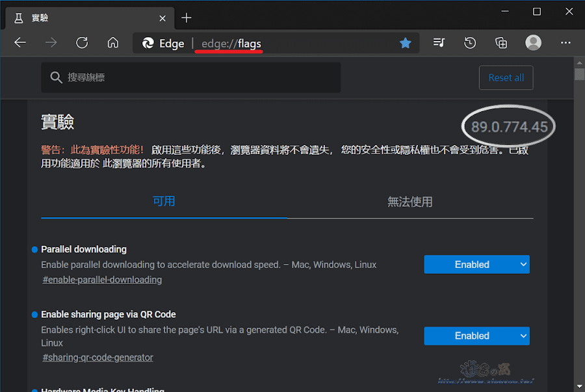Reload the flags page

click(82, 42)
